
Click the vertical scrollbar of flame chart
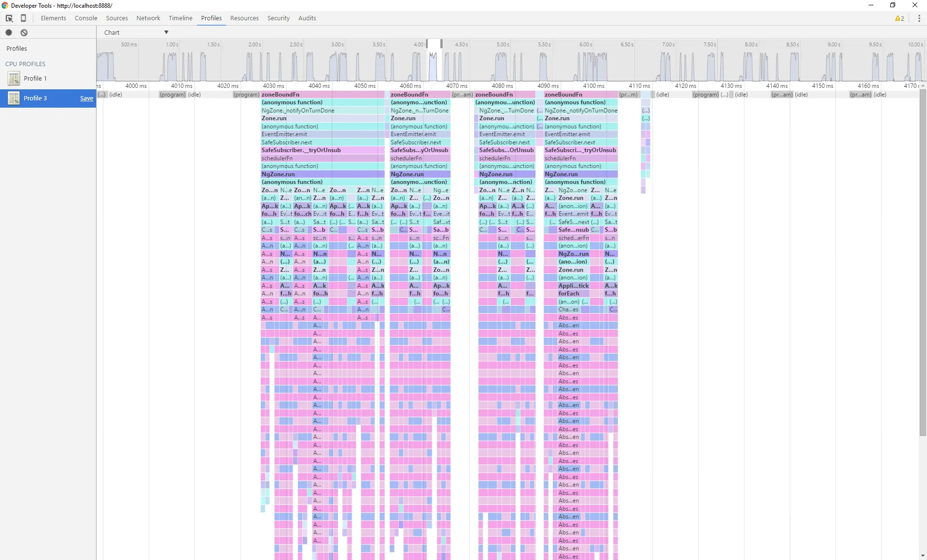point(923,261)
